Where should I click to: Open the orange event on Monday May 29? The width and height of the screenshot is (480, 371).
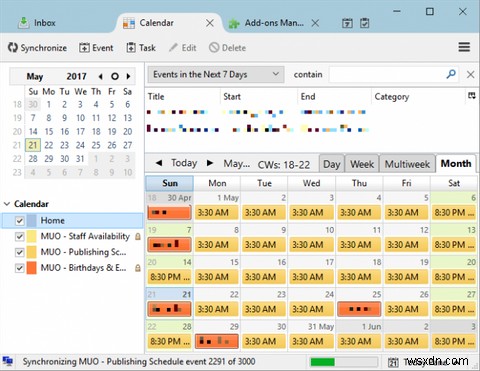point(217,341)
